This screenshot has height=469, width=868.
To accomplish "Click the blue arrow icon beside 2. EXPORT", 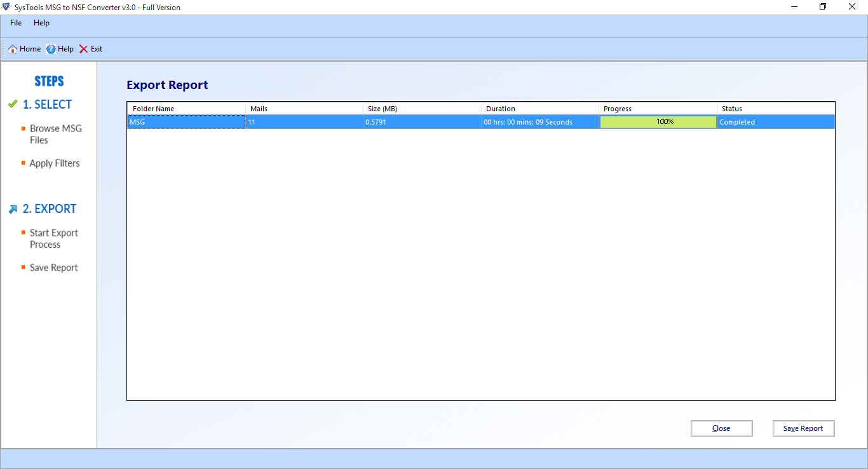I will 13,209.
